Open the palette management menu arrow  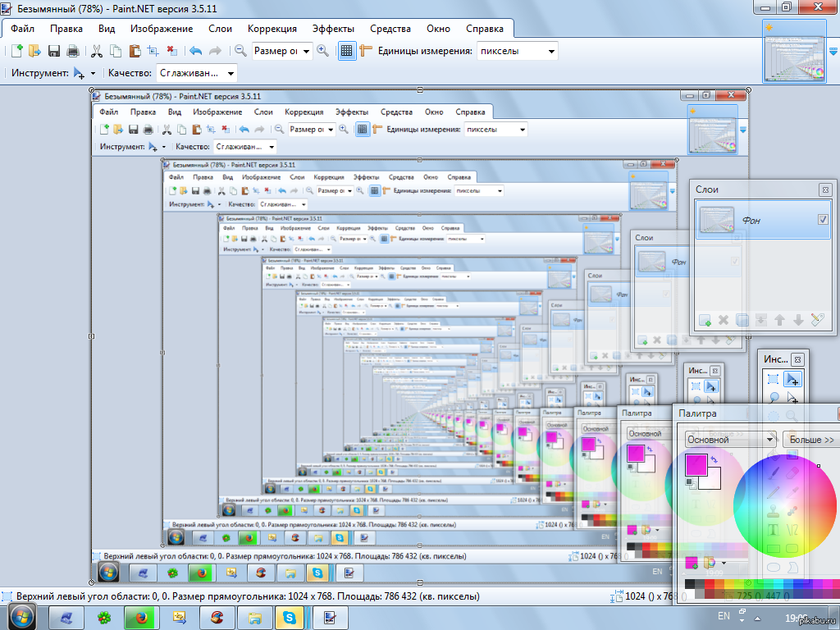[x=724, y=563]
